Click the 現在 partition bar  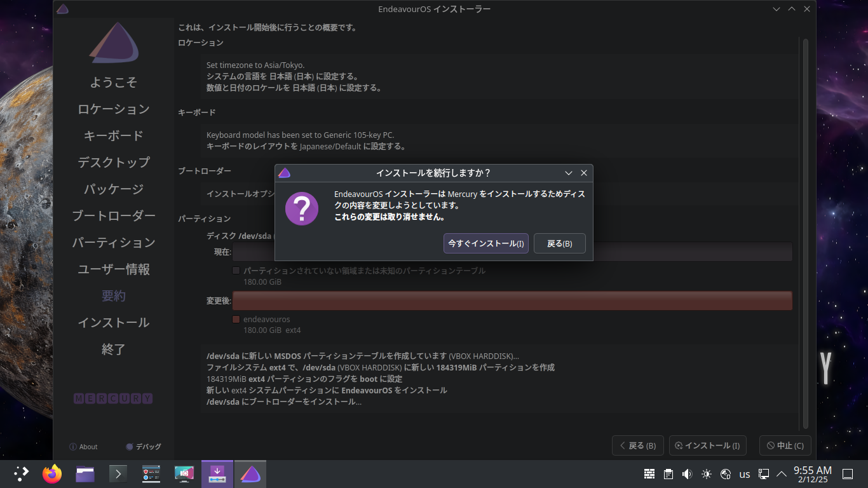(x=512, y=252)
